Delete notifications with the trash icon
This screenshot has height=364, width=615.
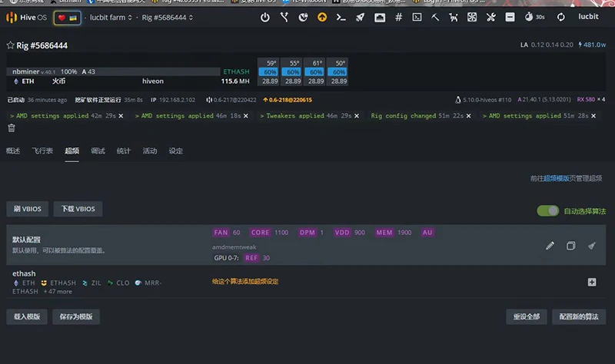12,128
